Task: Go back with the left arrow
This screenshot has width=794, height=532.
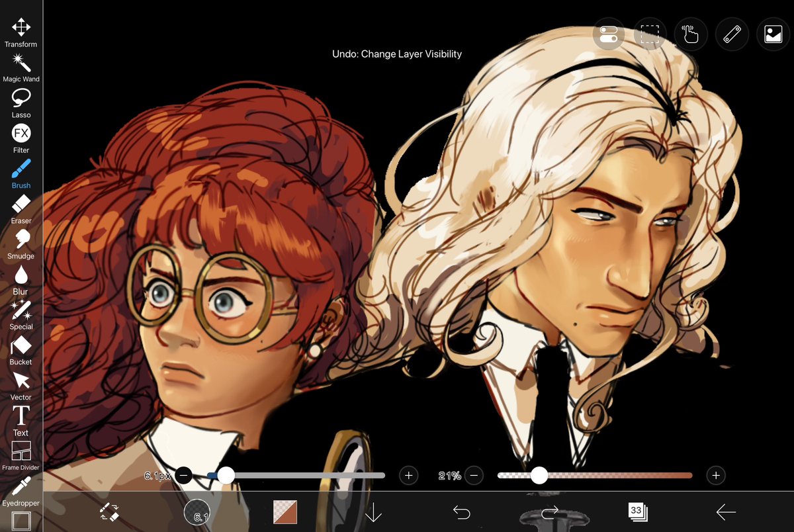Action: tap(726, 511)
